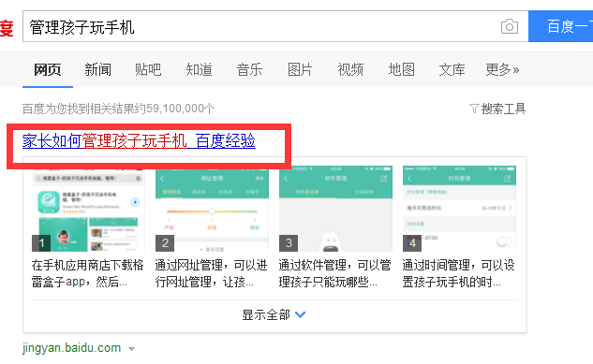
Task: Open the 贴吧 tab
Action: 148,70
